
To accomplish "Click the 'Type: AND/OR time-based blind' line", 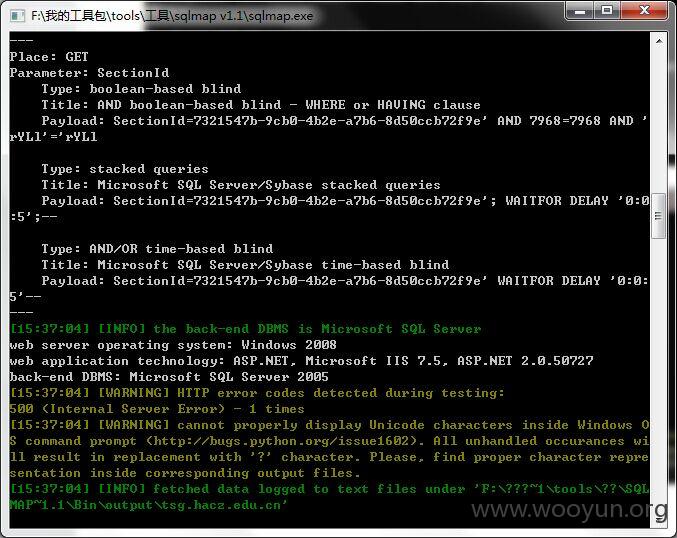I will (x=157, y=248).
